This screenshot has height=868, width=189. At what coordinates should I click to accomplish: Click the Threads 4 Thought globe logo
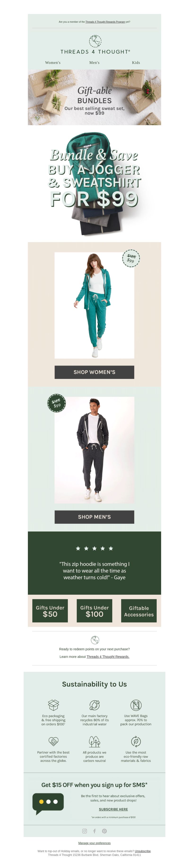[x=95, y=41]
